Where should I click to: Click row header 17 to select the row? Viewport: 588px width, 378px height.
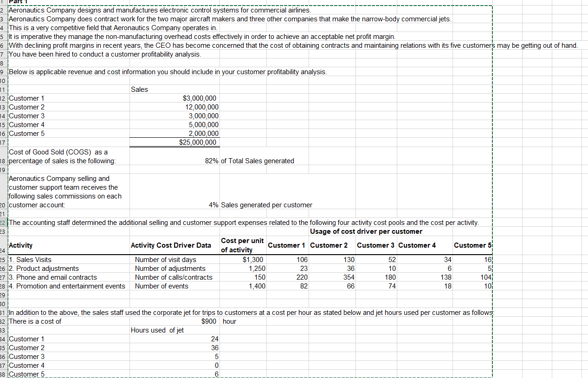3,142
